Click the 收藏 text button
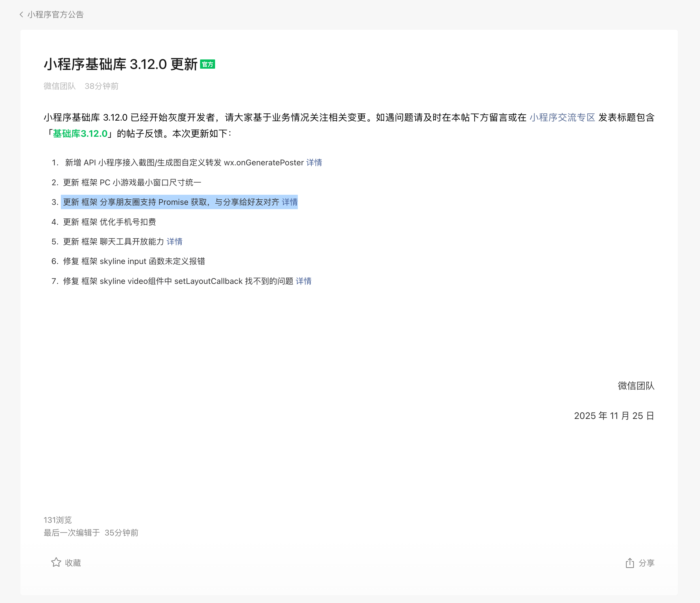Screen dimensions: 700x603 tap(73, 563)
